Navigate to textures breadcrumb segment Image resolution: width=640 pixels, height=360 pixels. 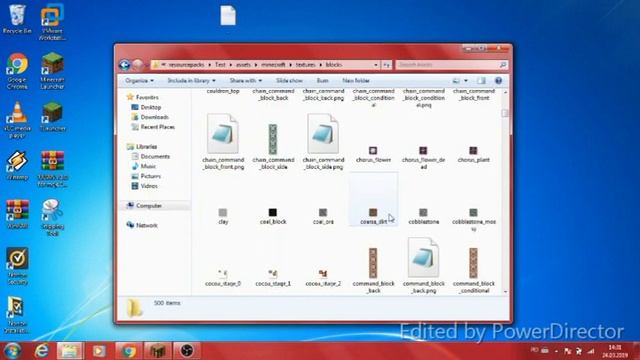click(x=306, y=64)
